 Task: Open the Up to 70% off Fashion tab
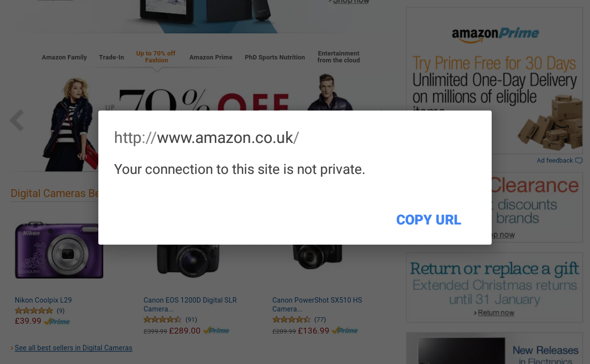point(156,57)
